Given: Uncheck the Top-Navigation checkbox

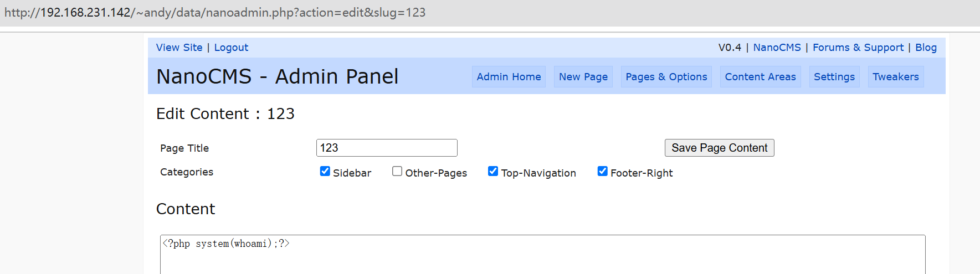Looking at the screenshot, I should point(493,171).
